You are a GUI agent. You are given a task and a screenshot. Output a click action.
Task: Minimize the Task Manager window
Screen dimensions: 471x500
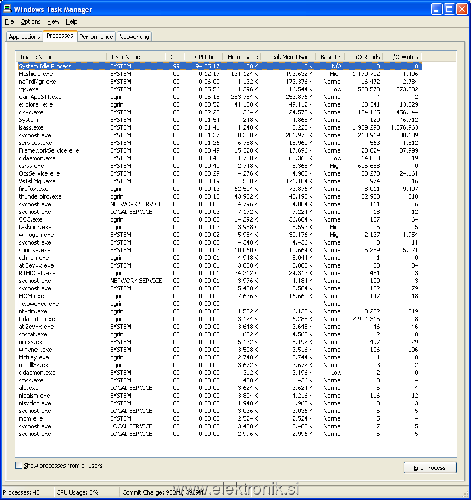point(436,9)
